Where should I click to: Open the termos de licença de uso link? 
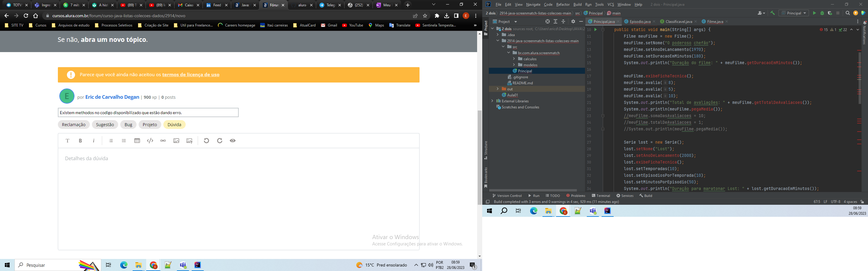point(191,75)
